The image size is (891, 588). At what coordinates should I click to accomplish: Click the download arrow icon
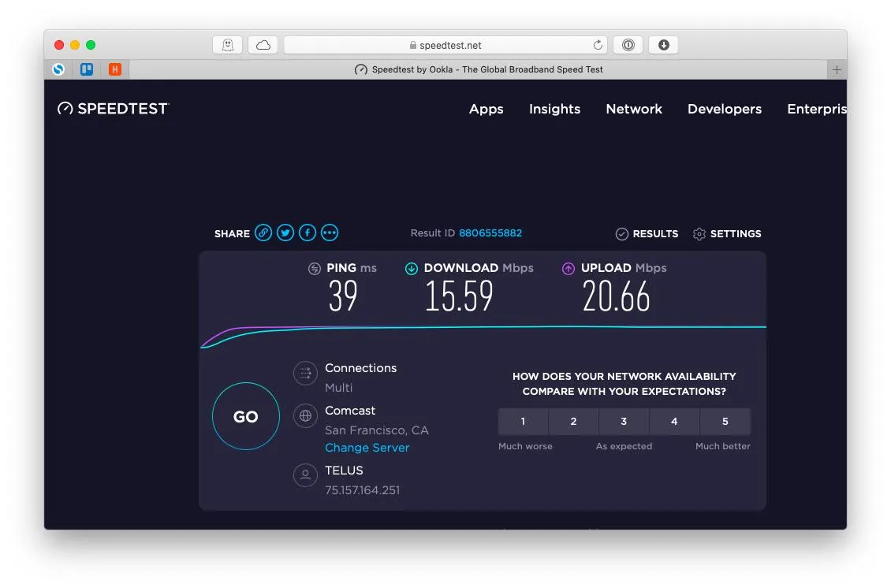point(412,269)
